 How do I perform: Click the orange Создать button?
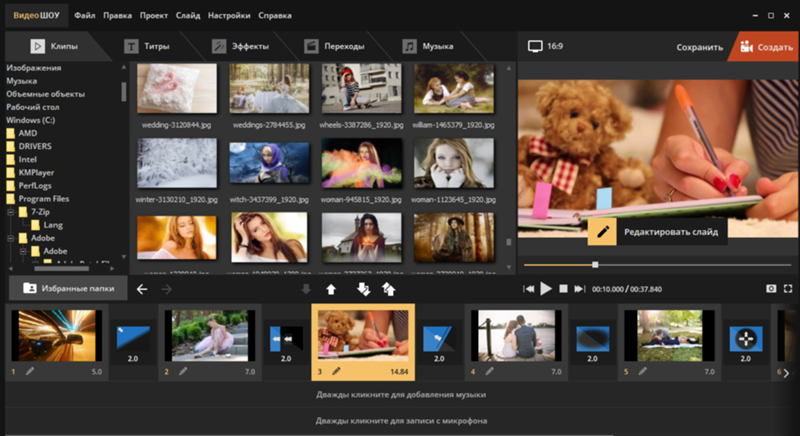point(764,46)
